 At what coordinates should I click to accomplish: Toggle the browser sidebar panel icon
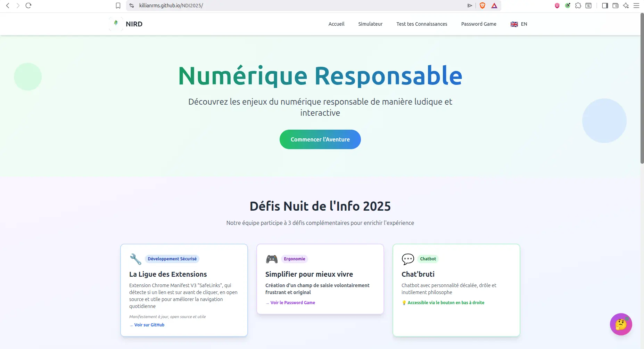point(604,6)
